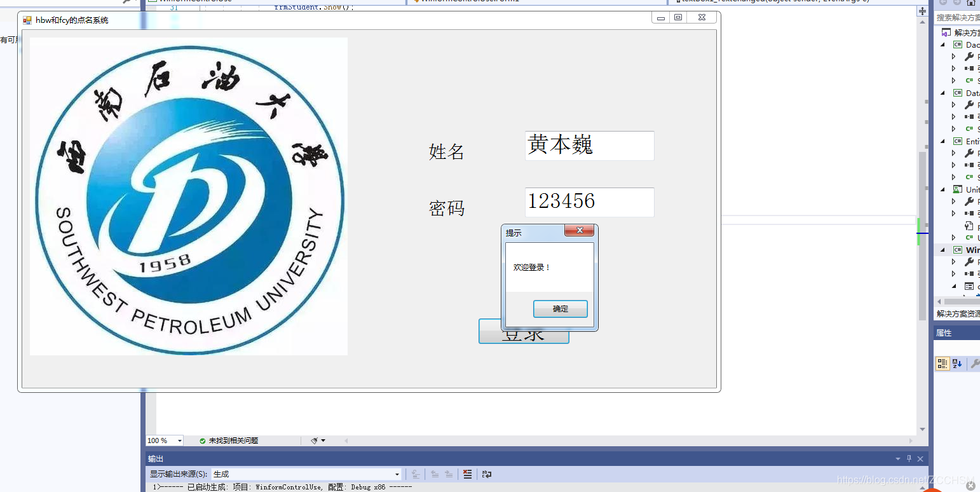Click Properties wrench icon under Win project

[969, 262]
